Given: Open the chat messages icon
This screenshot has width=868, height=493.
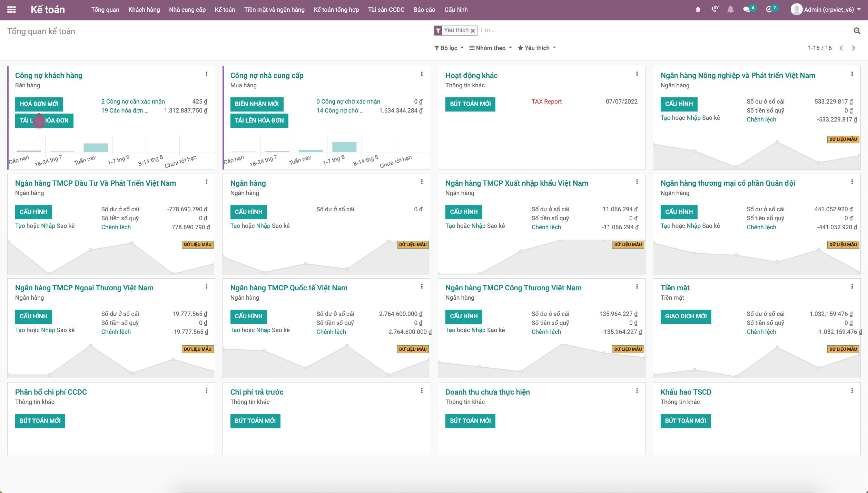Looking at the screenshot, I should (x=747, y=10).
